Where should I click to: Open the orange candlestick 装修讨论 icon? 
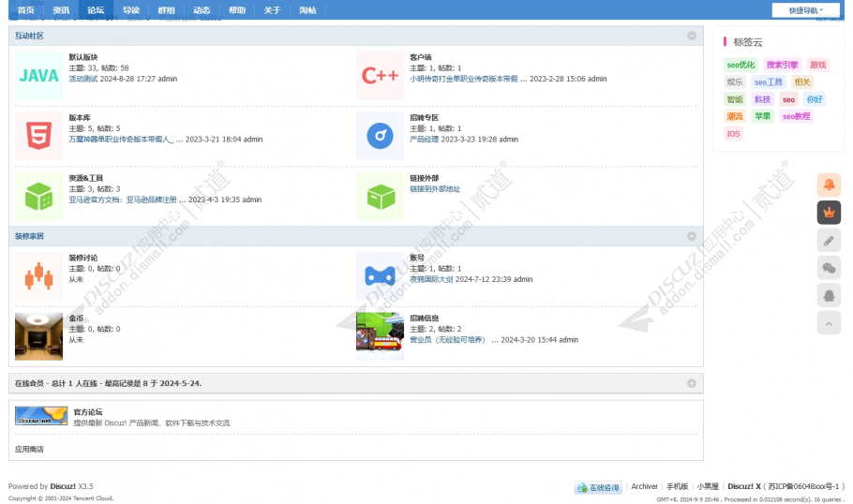pos(38,275)
